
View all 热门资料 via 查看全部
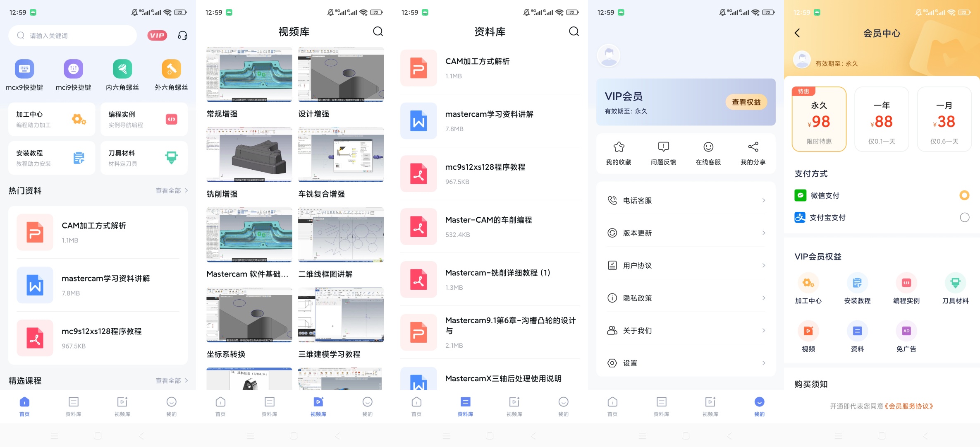coord(172,191)
